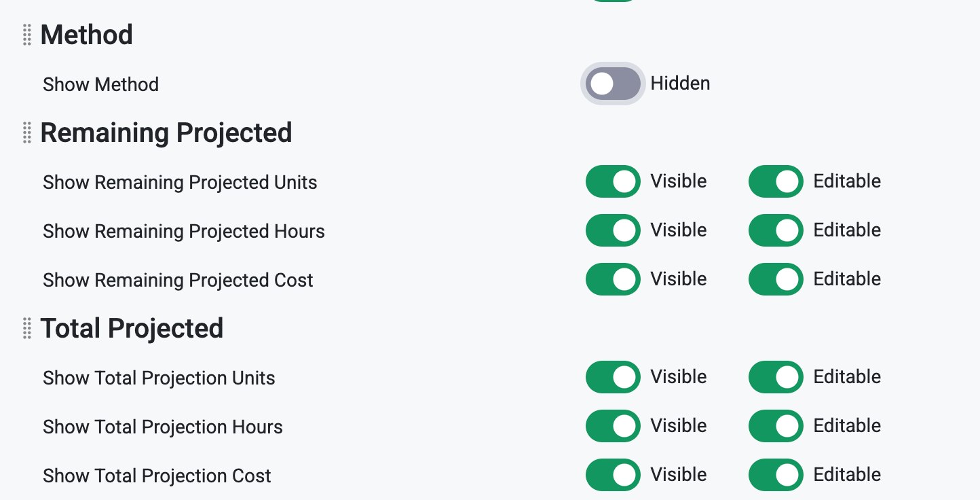Click the Total Projected section drag handle

tap(27, 328)
